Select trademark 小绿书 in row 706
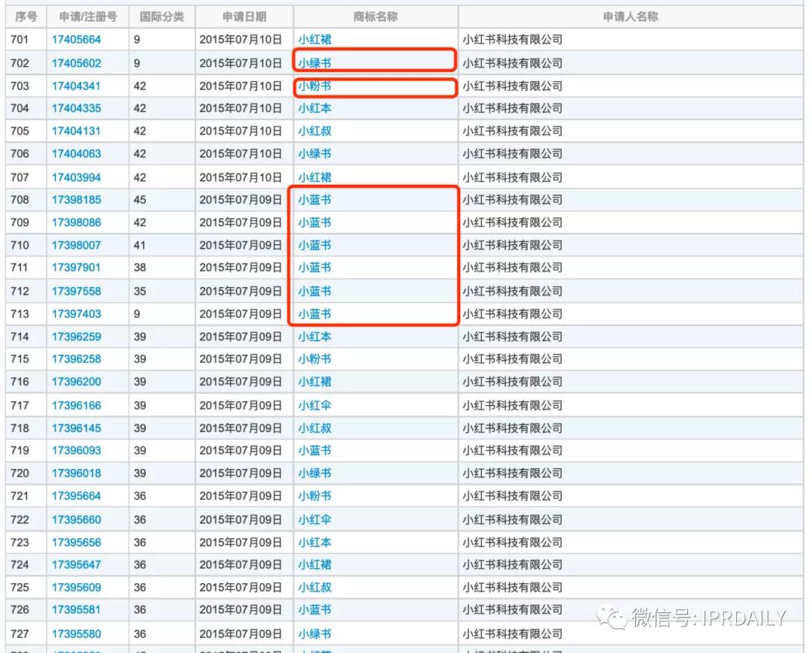Viewport: 812px width, 653px height. point(314,154)
